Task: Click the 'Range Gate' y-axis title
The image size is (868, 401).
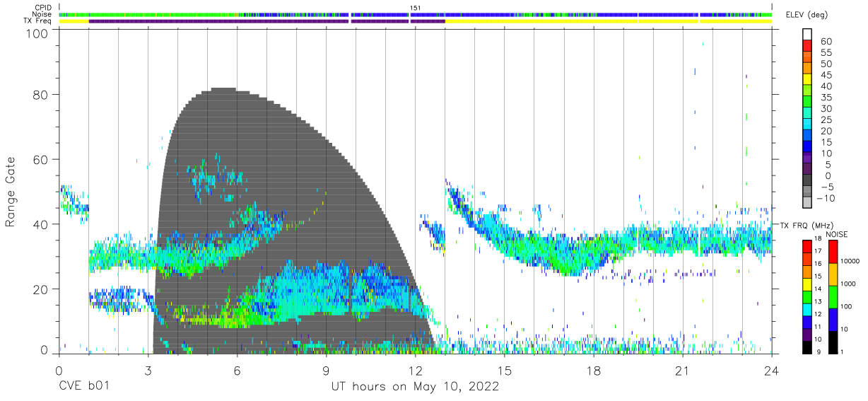Action: [x=11, y=192]
